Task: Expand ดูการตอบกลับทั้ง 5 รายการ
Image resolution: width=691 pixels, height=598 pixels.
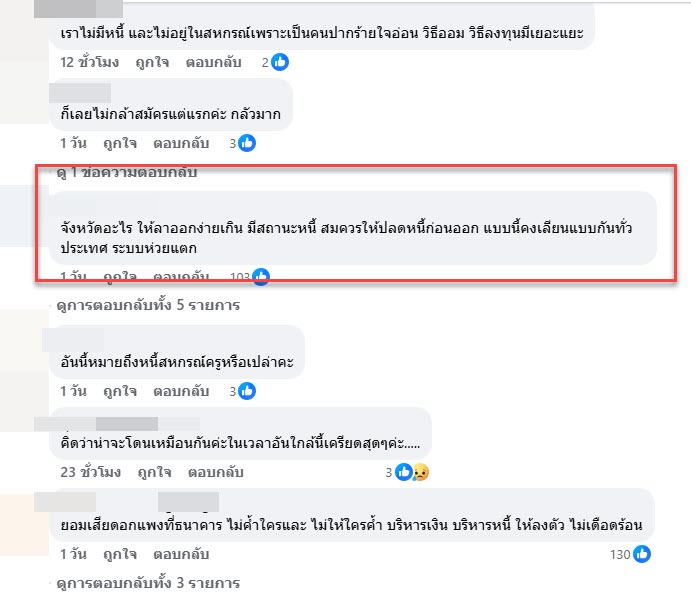Action: click(148, 305)
